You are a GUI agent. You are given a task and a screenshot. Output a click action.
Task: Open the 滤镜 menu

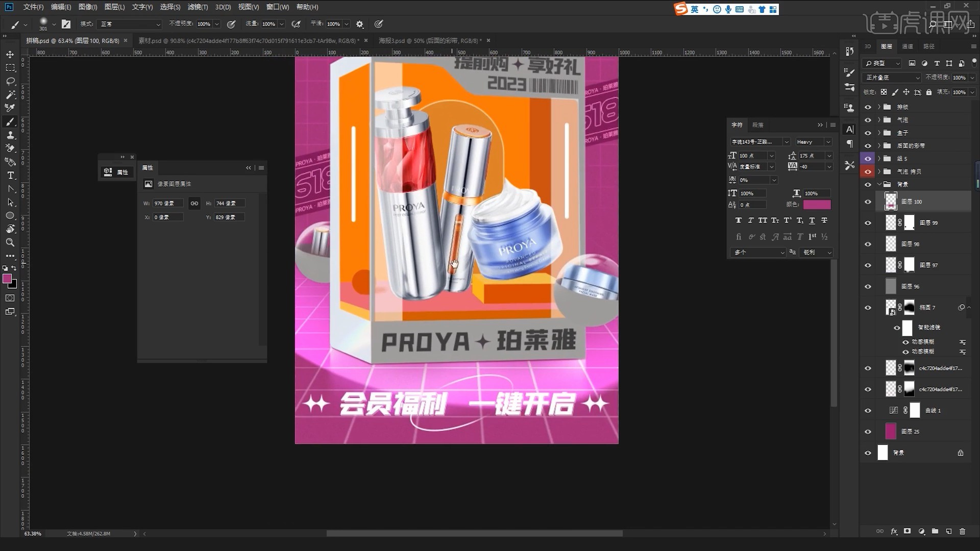(x=199, y=7)
